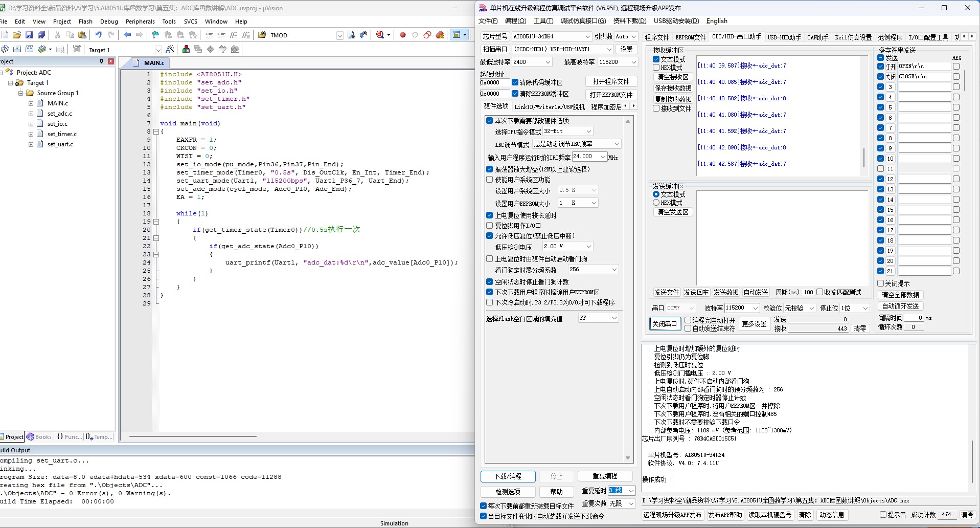
Task: Click the Manage Run-Time Environment diamond icon
Action: pyautogui.click(x=211, y=49)
